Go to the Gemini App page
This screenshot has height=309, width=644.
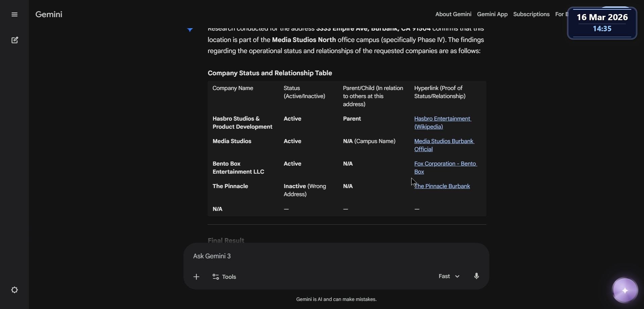tap(492, 14)
